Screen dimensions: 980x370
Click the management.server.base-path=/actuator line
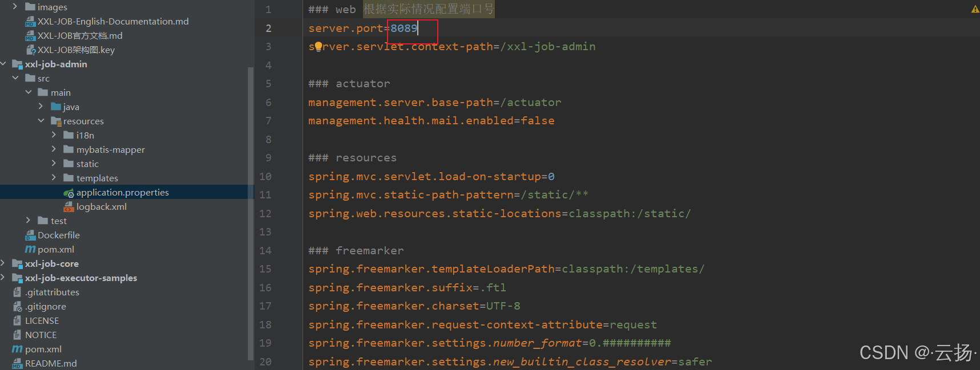(435, 103)
